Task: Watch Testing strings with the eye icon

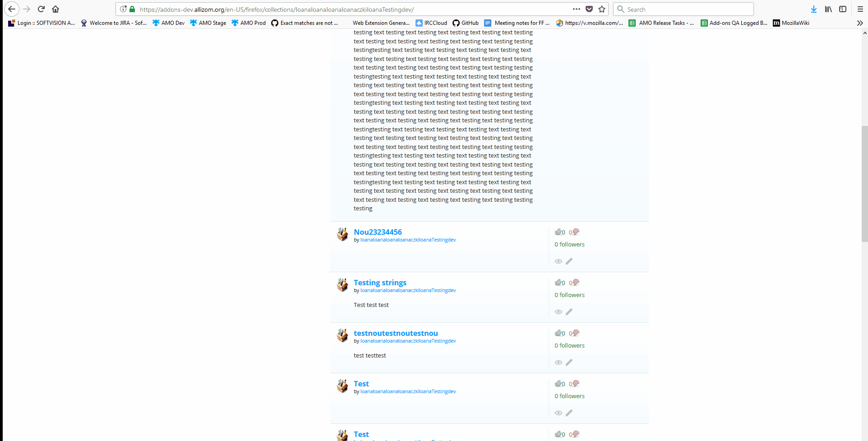Action: [x=559, y=312]
